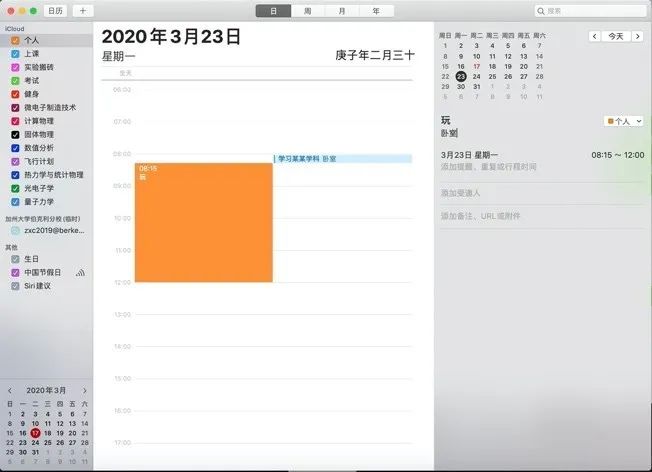Go to previous day with left arrow
Viewport: 652px width, 472px height.
[596, 36]
